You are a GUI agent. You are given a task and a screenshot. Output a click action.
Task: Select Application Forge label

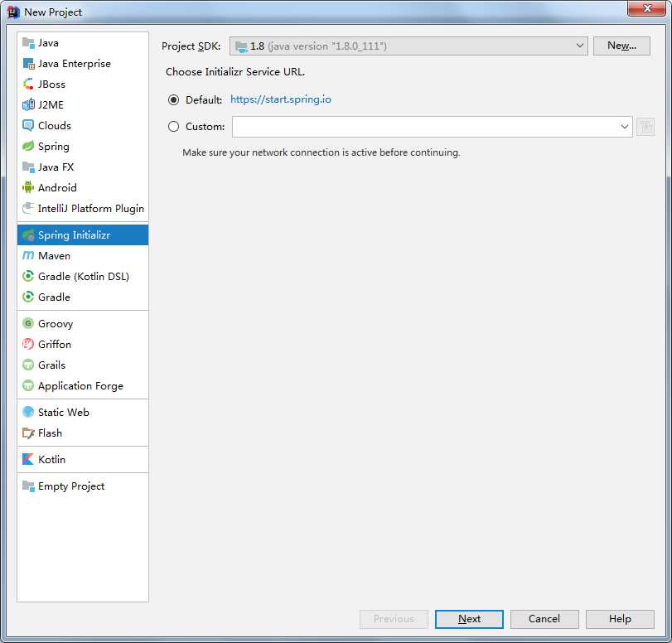(x=80, y=386)
